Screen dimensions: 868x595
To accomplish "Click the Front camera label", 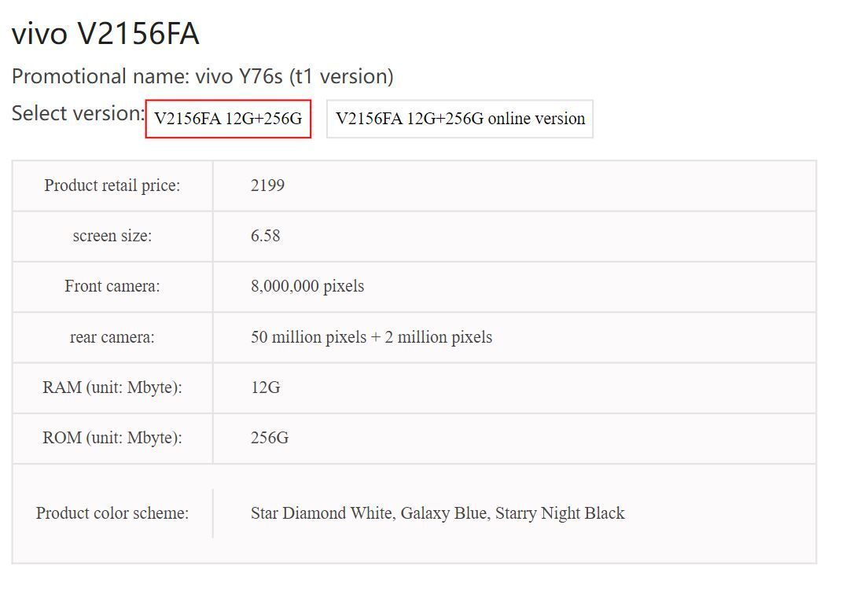I will 112,286.
